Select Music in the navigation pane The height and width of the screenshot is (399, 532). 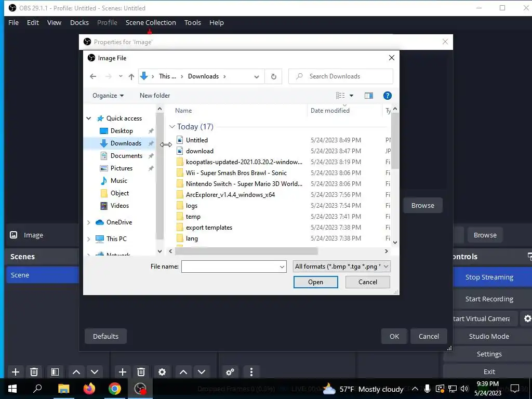click(119, 181)
